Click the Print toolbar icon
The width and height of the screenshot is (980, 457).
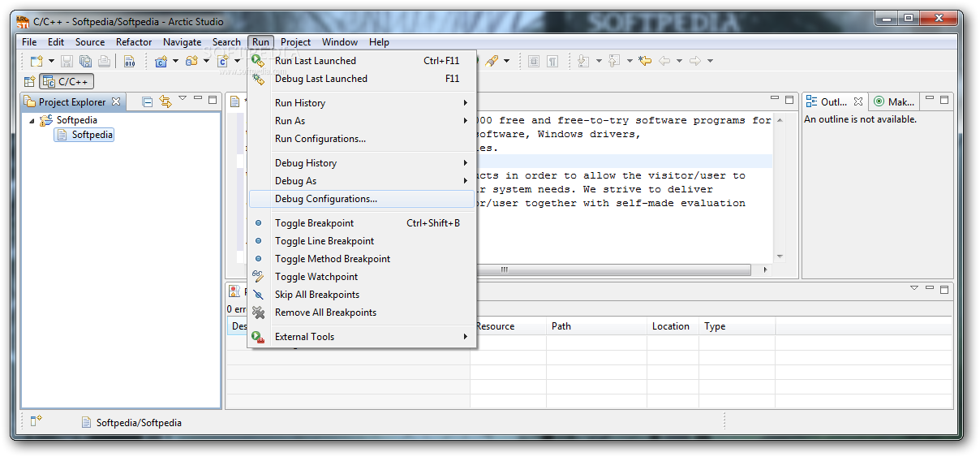[x=104, y=61]
